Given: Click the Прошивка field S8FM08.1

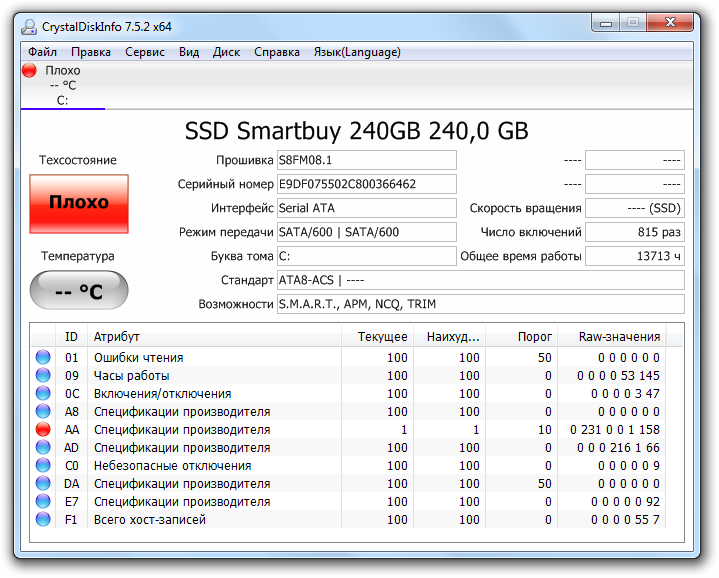Looking at the screenshot, I should tap(366, 160).
